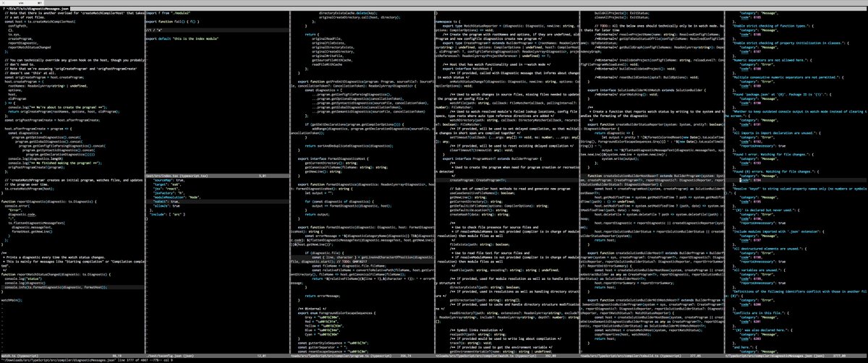The image size is (868, 363).
Task: Click the './test/tsconfig.json (json)' status line
Action: 217,356
